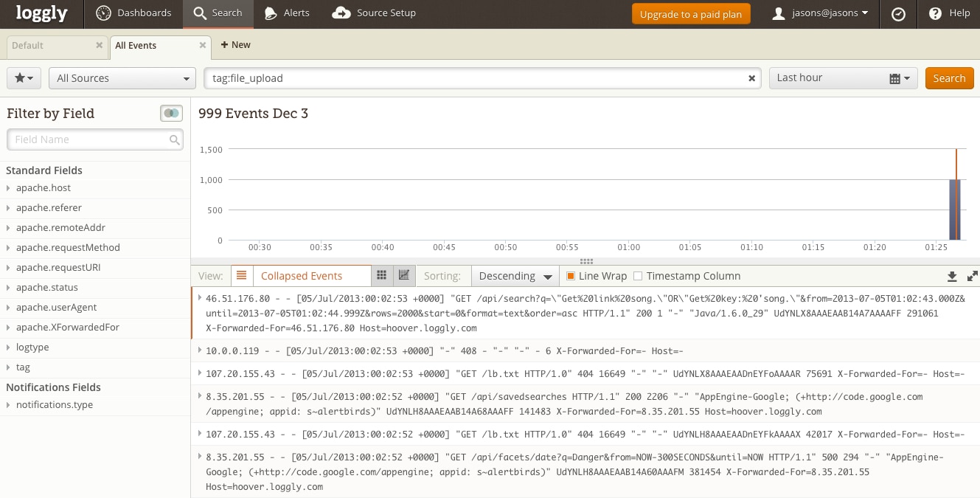
Task: Clear the search query with X icon
Action: (751, 78)
